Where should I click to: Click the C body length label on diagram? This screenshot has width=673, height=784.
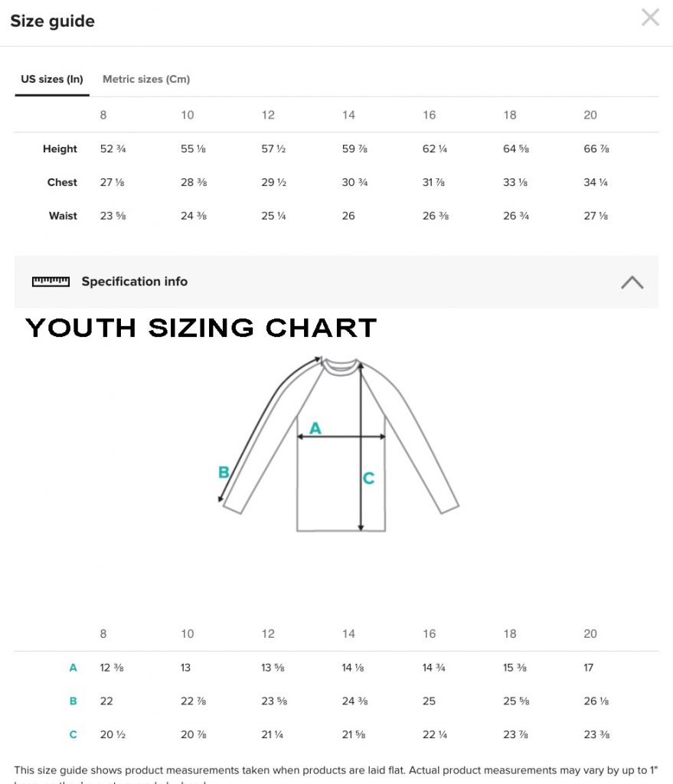pyautogui.click(x=368, y=478)
